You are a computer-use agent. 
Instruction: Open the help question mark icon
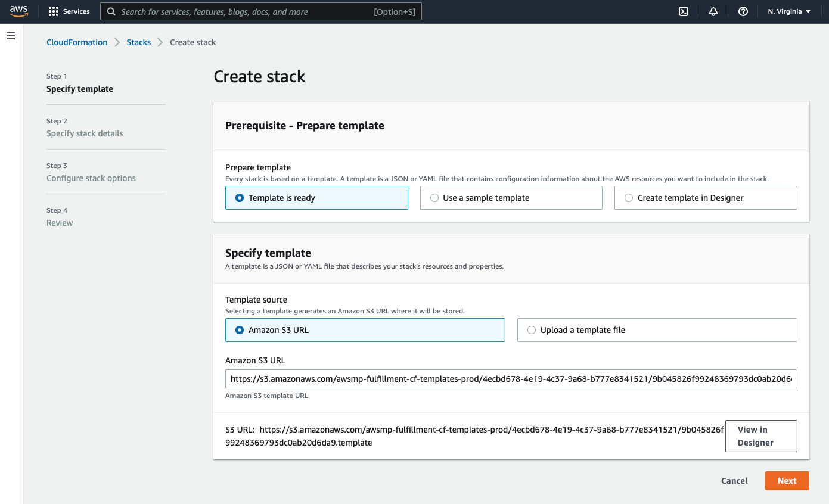(x=743, y=11)
